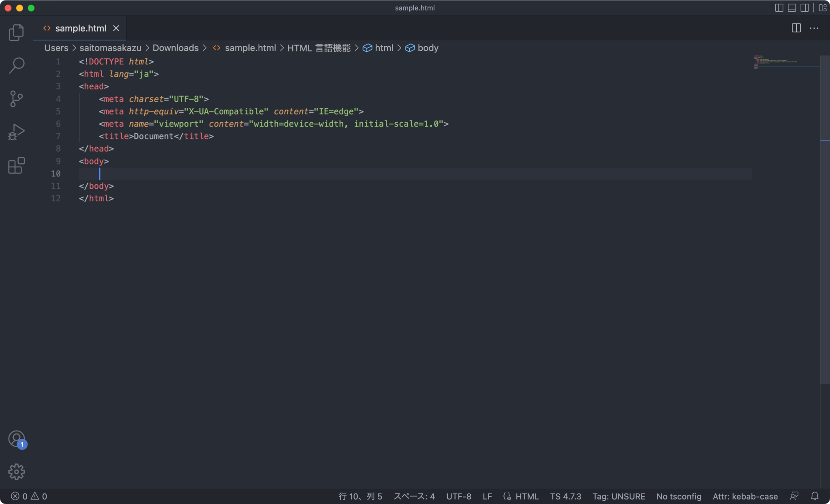Open the Manage settings gear
This screenshot has width=830, height=504.
click(16, 471)
